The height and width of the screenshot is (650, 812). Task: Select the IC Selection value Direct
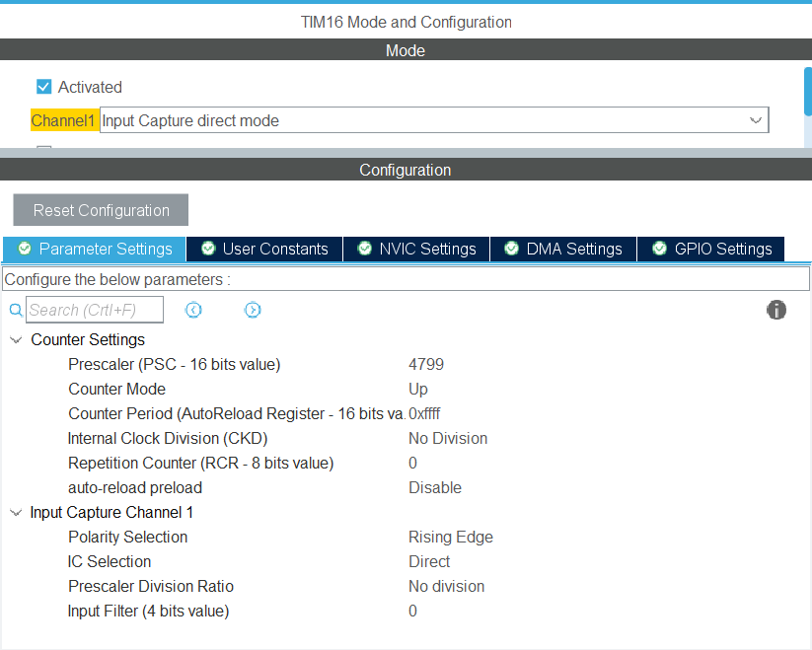point(429,561)
